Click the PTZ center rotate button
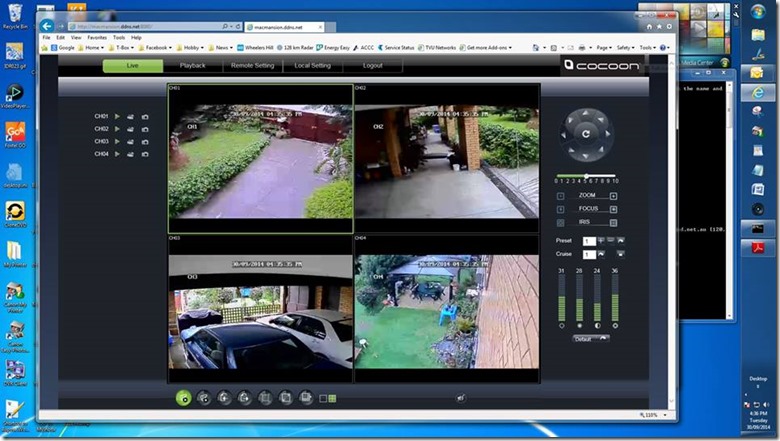Screen dimensions: 780x441 (x=585, y=133)
